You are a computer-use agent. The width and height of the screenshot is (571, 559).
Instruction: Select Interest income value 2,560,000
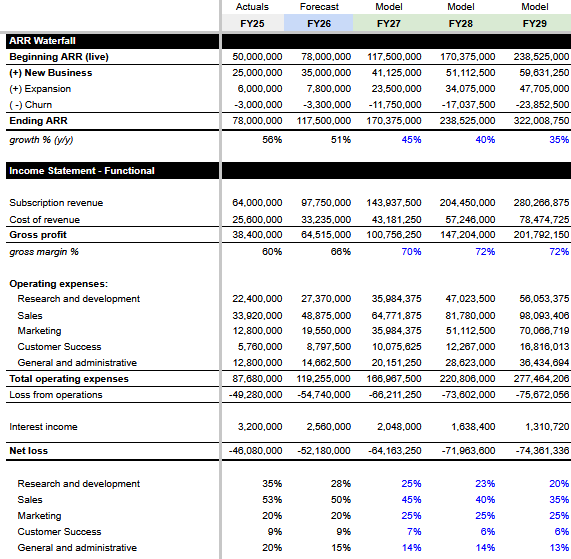328,427
